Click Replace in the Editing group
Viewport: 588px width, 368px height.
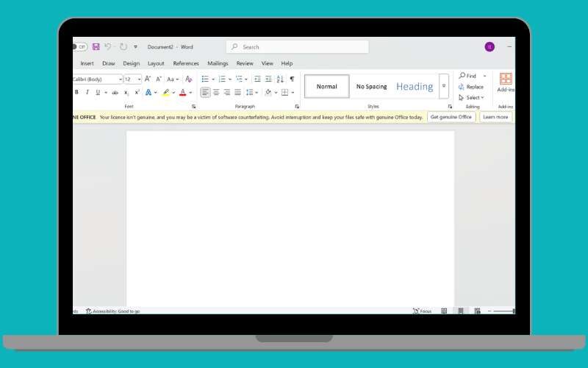tap(471, 87)
